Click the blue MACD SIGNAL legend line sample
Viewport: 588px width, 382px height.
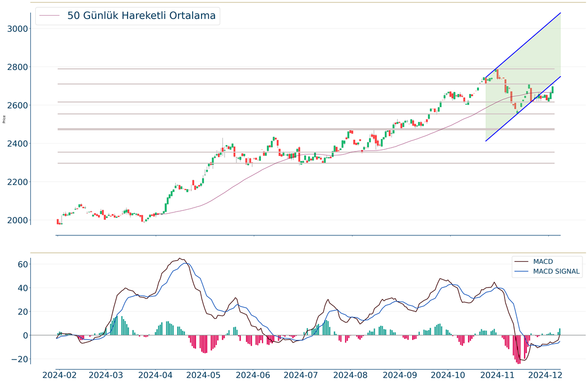521,271
